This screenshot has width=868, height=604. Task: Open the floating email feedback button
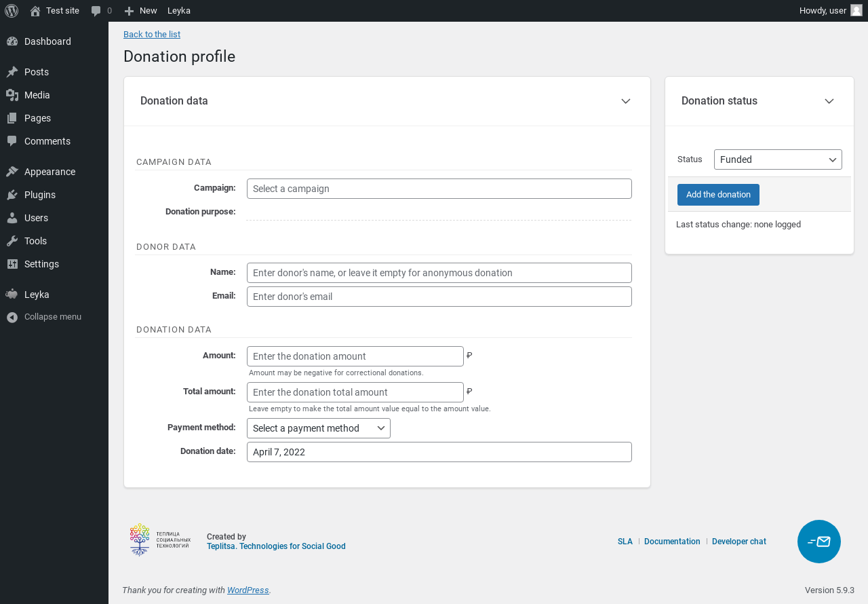pos(818,542)
